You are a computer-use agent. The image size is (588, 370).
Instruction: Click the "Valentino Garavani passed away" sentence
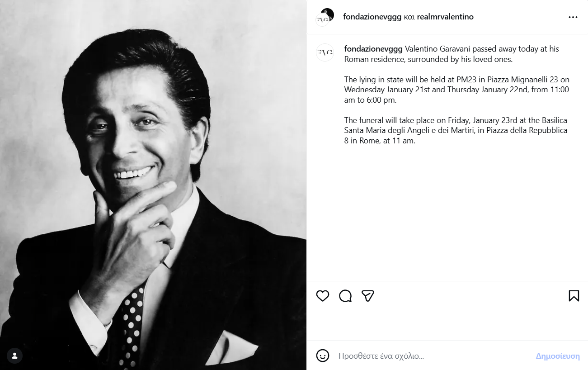click(481, 49)
